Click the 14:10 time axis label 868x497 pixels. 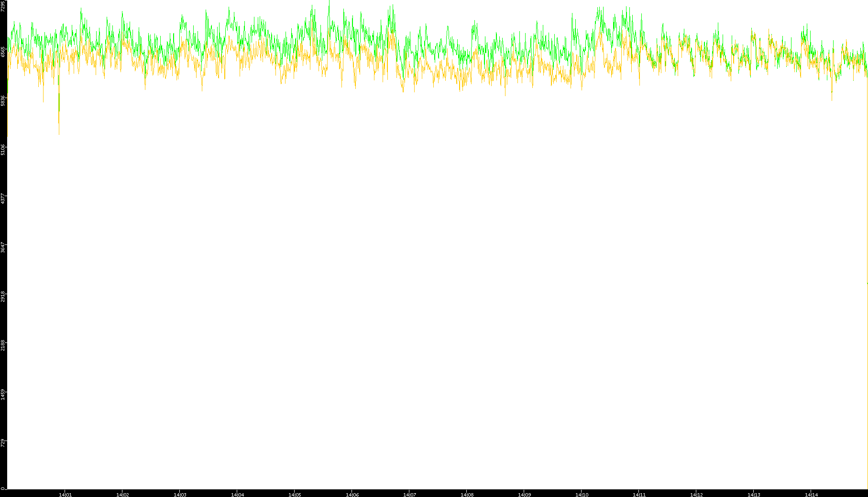(x=582, y=495)
